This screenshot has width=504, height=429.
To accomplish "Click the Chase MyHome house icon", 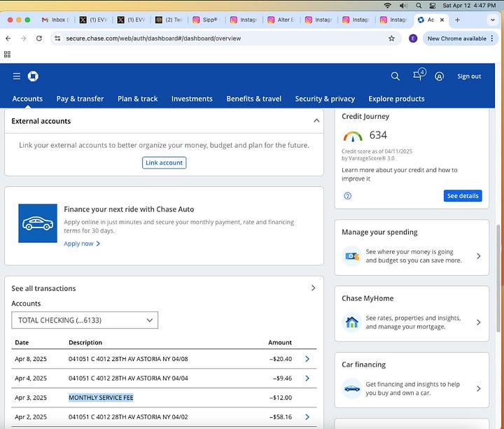I will click(x=352, y=322).
